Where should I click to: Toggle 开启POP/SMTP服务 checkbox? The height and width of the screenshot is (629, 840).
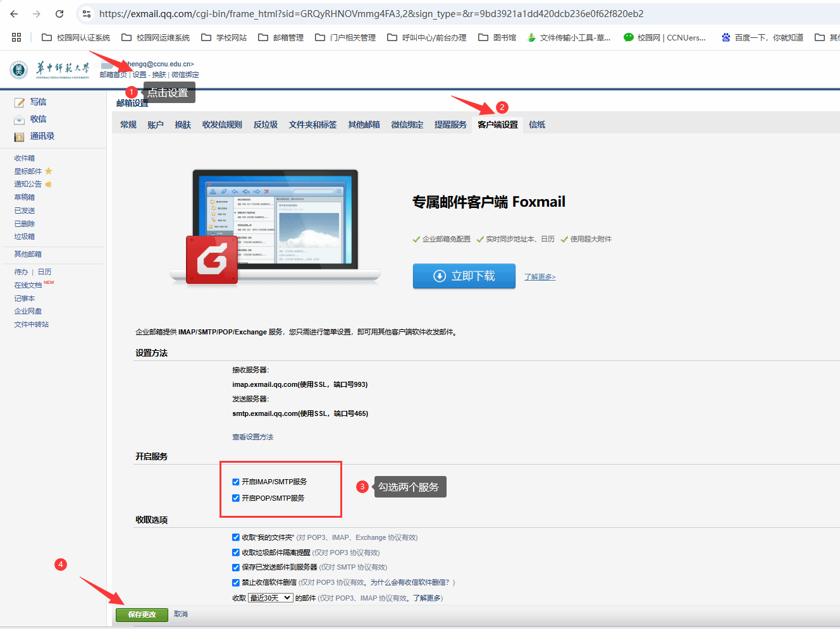click(x=236, y=498)
